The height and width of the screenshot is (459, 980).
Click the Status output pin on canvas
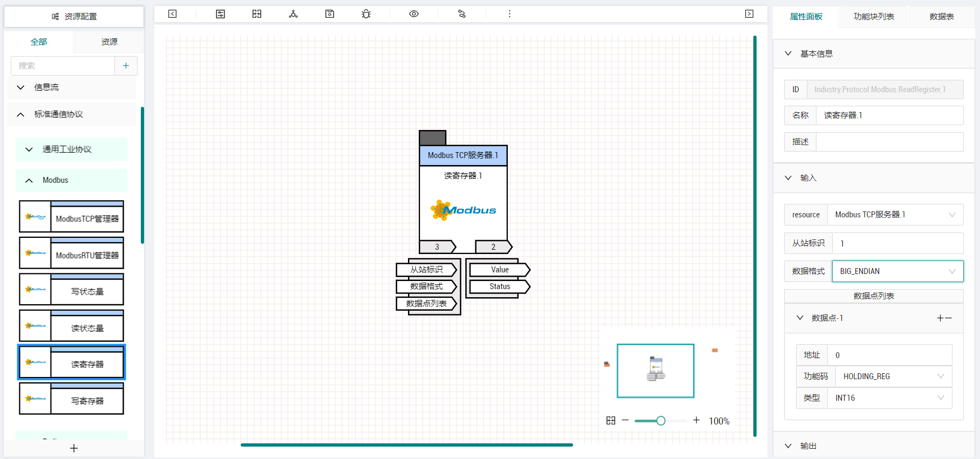[x=500, y=286]
